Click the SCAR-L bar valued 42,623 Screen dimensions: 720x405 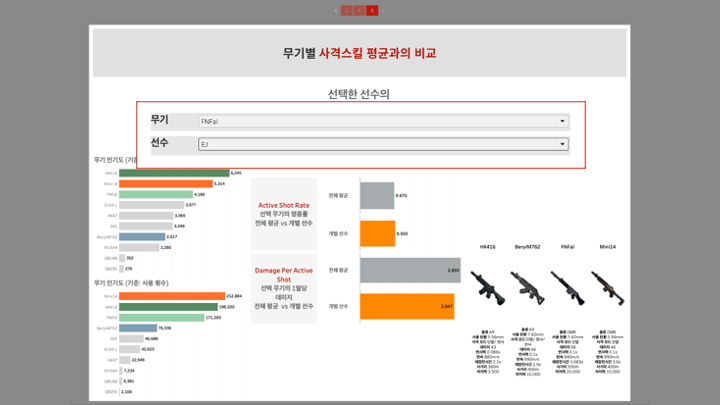click(130, 349)
